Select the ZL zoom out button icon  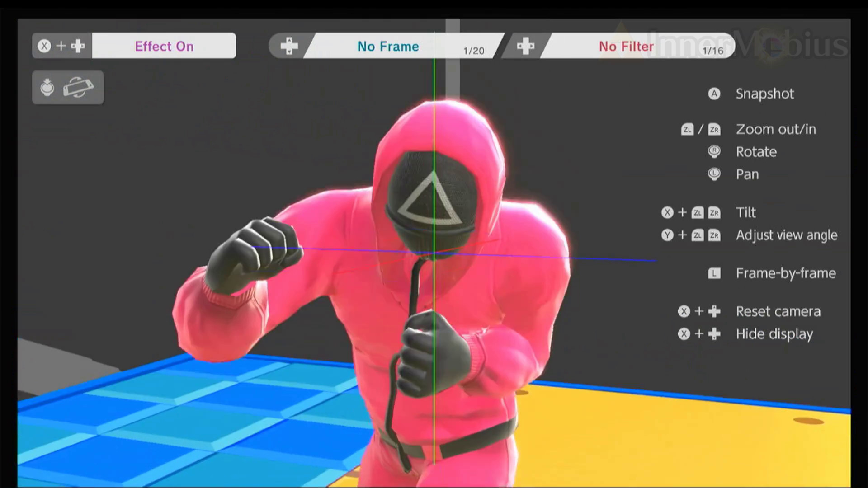pyautogui.click(x=688, y=129)
